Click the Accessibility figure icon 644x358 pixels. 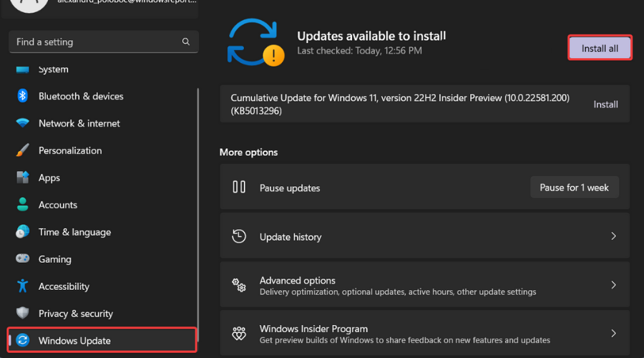[x=23, y=286]
